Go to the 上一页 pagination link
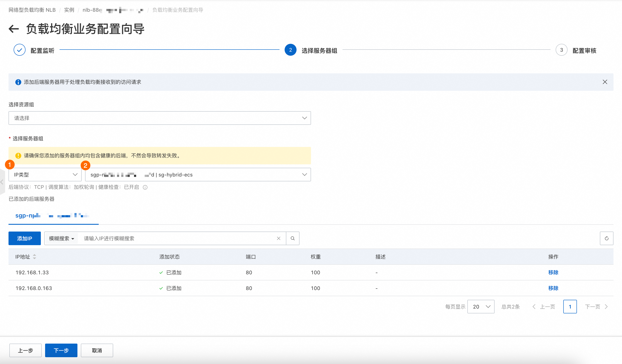The image size is (622, 364). [x=544, y=307]
